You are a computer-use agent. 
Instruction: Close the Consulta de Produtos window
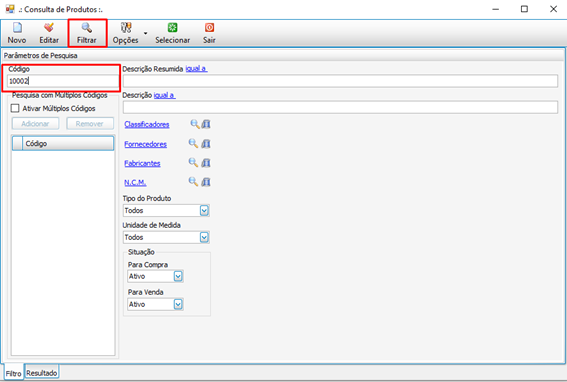click(553, 9)
